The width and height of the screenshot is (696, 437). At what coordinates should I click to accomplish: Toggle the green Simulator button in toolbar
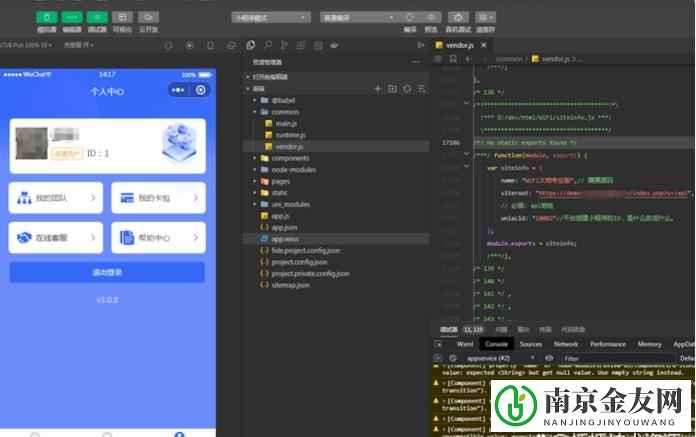[x=48, y=17]
